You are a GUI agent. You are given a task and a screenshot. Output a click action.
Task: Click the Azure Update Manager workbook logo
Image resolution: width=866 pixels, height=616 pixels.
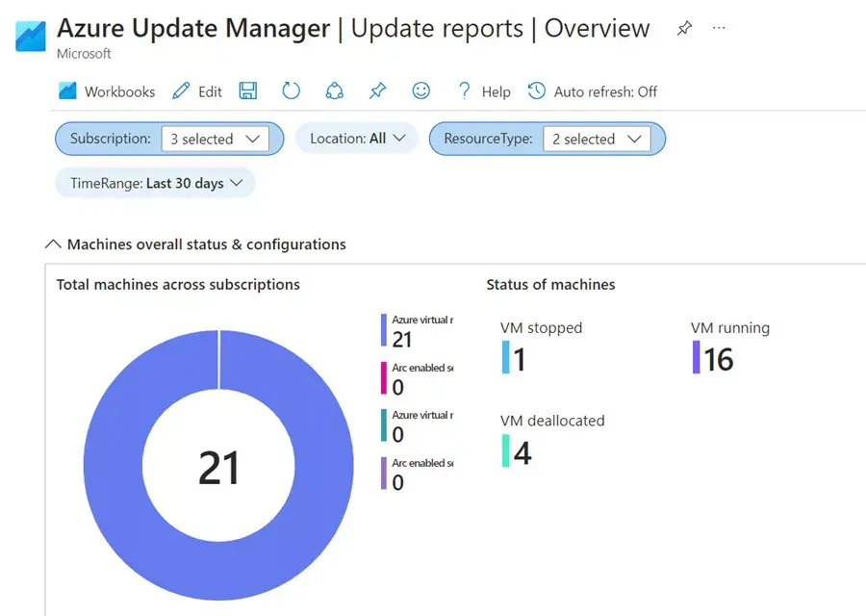tap(31, 36)
